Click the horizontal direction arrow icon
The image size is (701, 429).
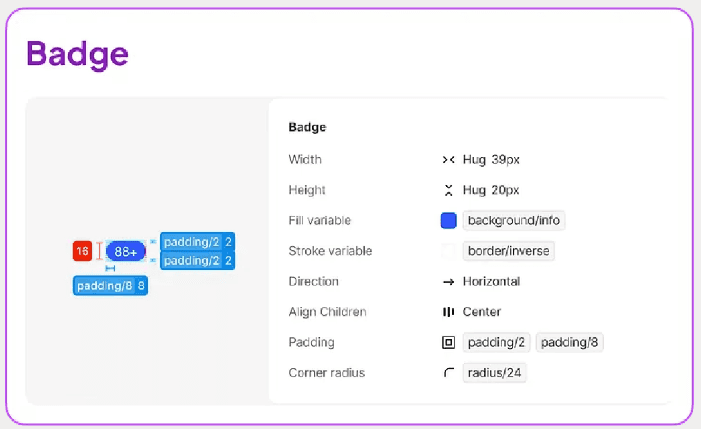point(448,282)
